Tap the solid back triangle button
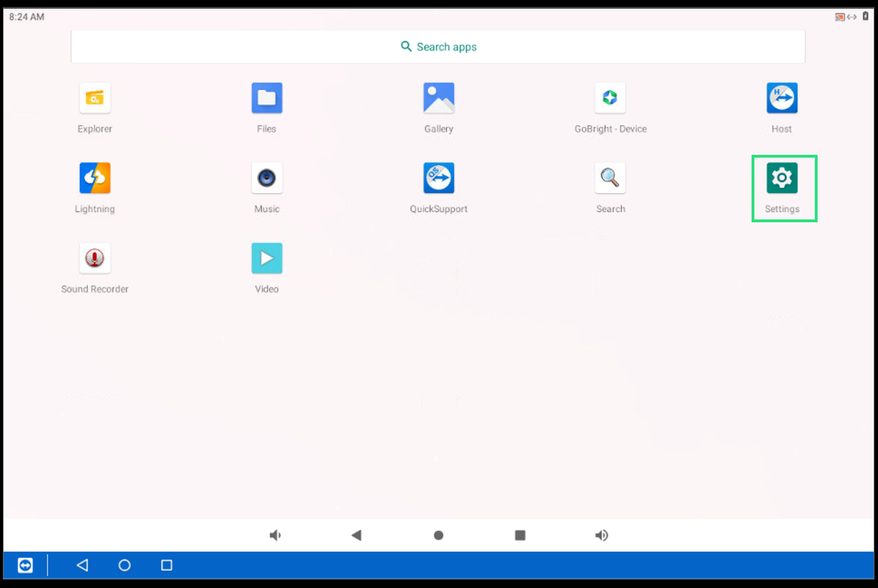The width and height of the screenshot is (878, 588). pyautogui.click(x=357, y=535)
